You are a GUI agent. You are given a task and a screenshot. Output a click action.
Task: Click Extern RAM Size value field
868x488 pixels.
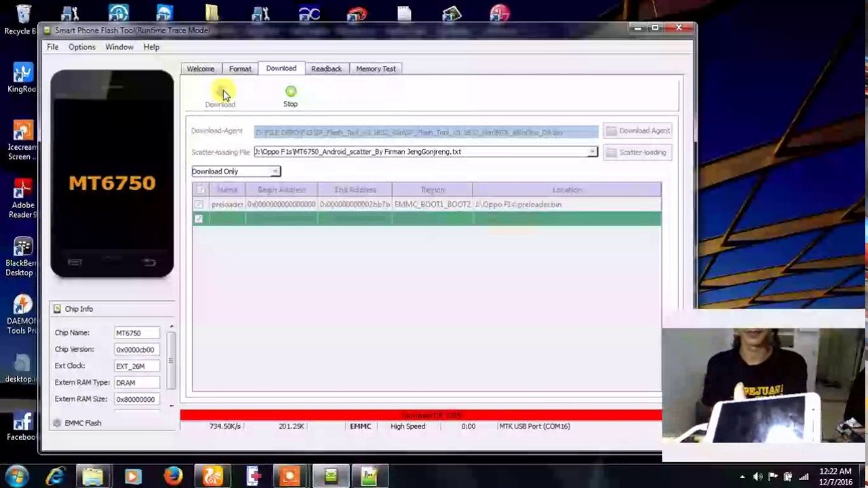tap(137, 399)
